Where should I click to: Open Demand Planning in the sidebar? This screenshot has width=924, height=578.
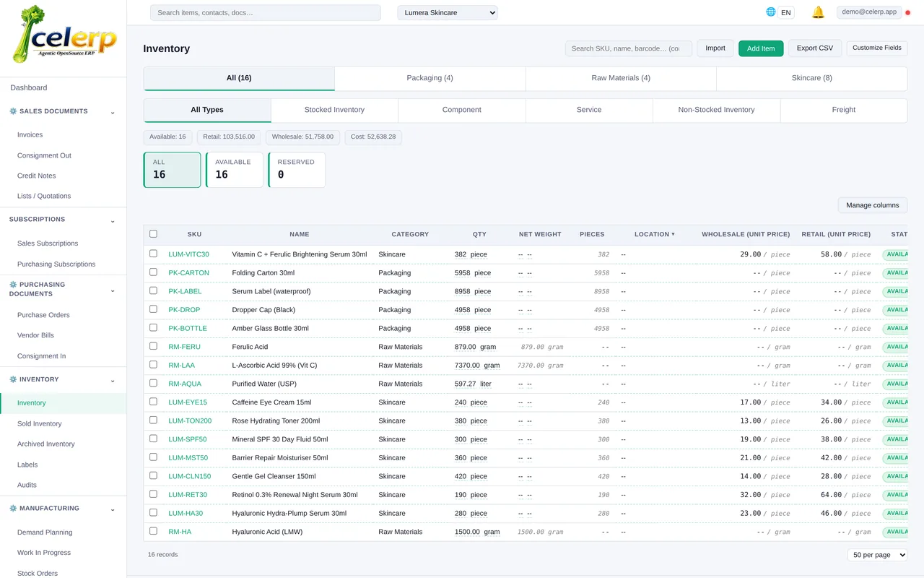point(45,532)
